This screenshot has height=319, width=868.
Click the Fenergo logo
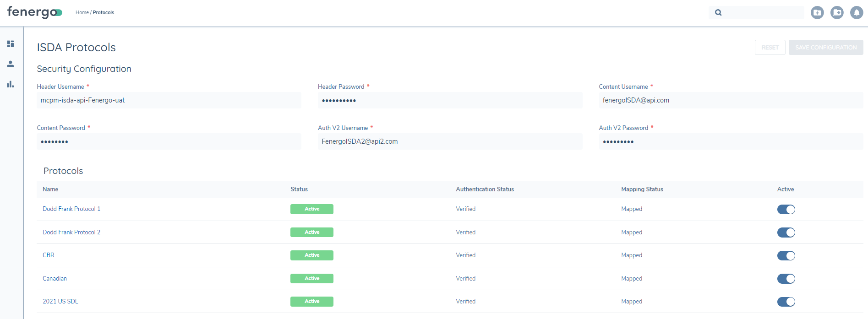[34, 12]
